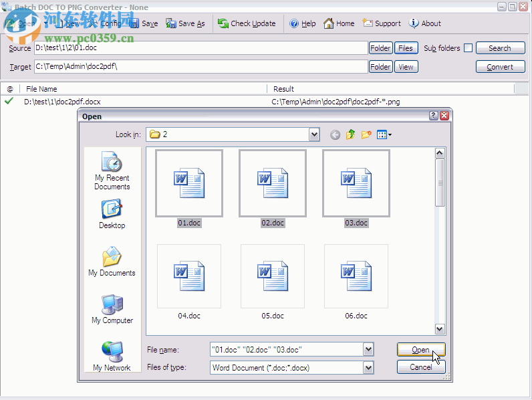The width and height of the screenshot is (532, 400).
Task: Open the My Network place
Action: click(112, 357)
